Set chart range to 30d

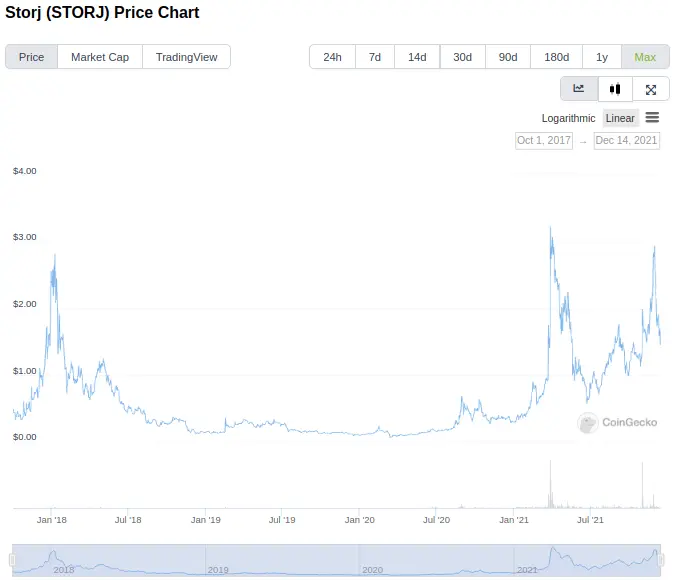point(462,57)
